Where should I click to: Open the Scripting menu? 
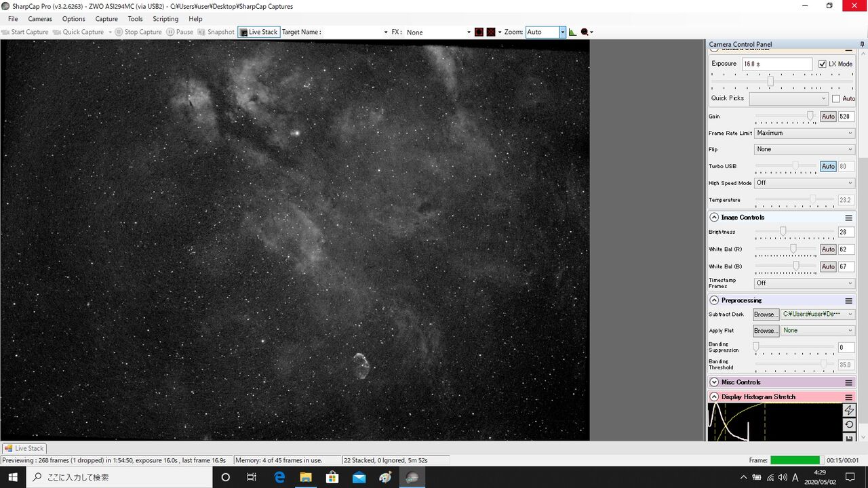click(x=165, y=19)
